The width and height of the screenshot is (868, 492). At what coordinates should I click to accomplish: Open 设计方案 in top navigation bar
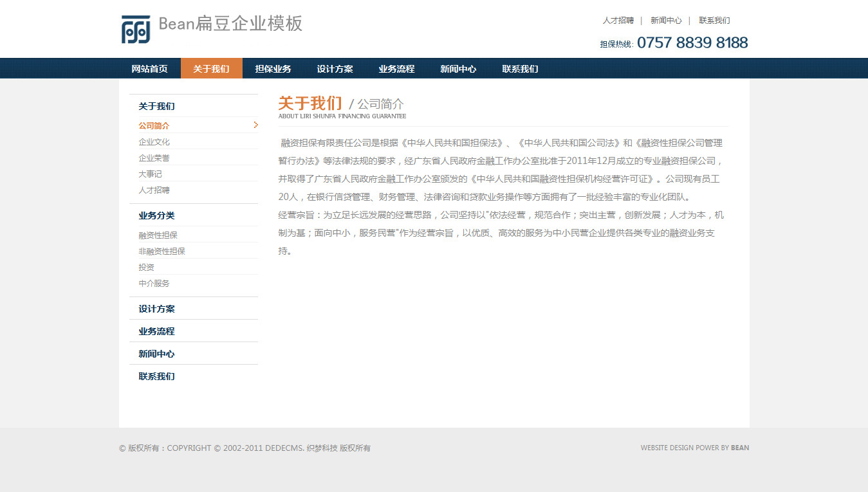pos(335,69)
